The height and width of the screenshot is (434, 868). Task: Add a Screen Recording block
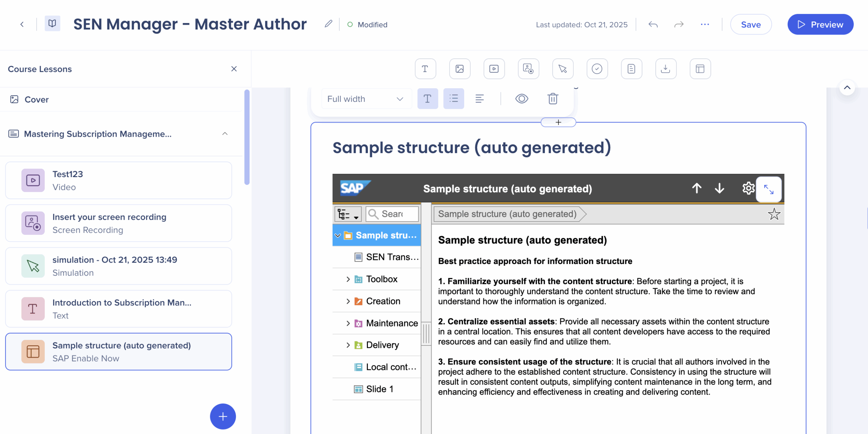pyautogui.click(x=528, y=69)
